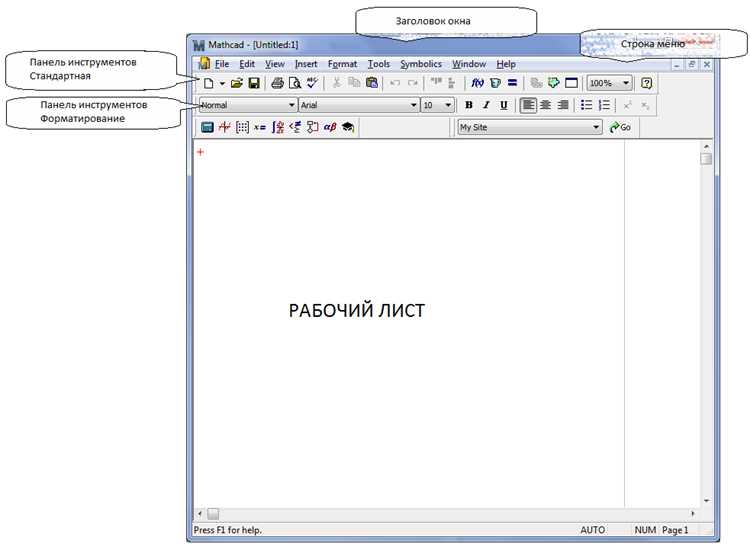
Task: Select left text alignment
Action: click(x=528, y=105)
